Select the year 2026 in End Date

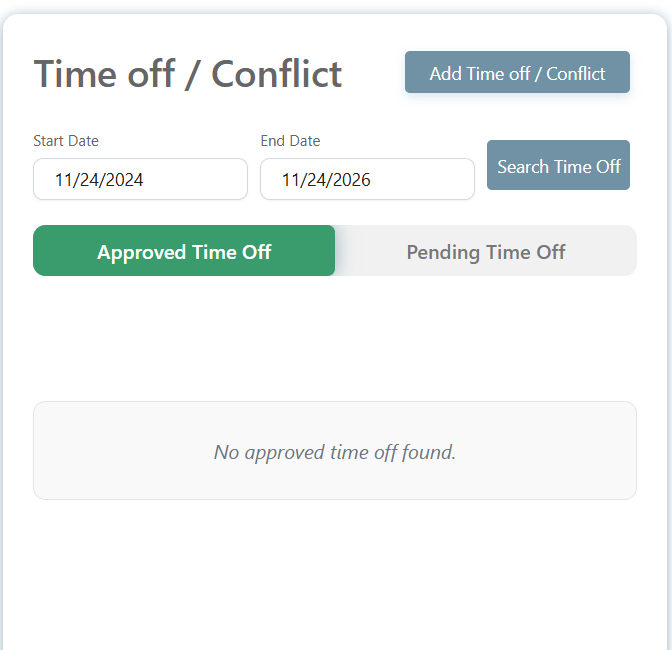coord(350,180)
